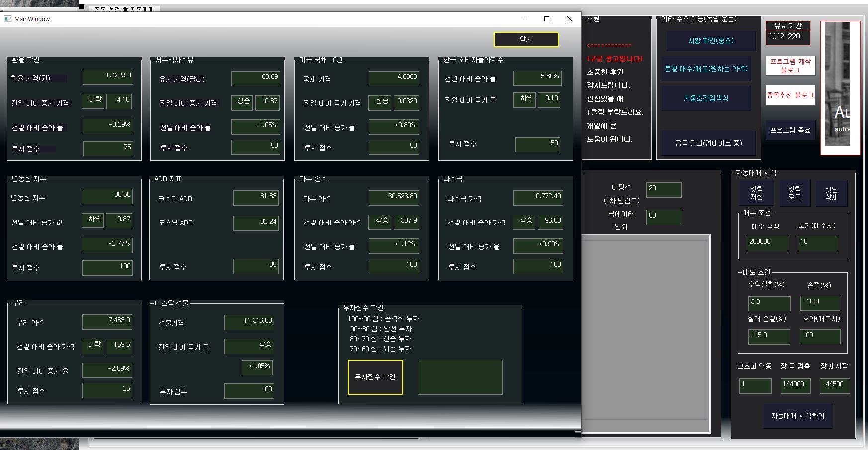The image size is (868, 450).
Task: Click the 호가(매수시) field with 10
Action: (818, 243)
